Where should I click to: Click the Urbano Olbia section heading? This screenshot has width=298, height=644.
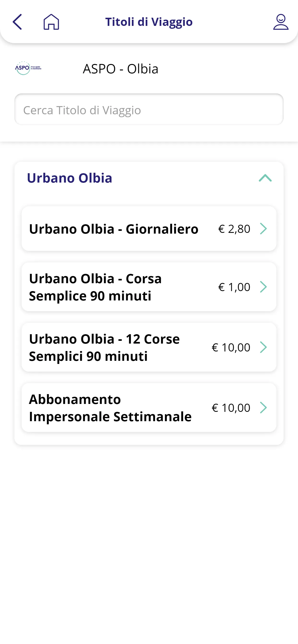point(69,178)
